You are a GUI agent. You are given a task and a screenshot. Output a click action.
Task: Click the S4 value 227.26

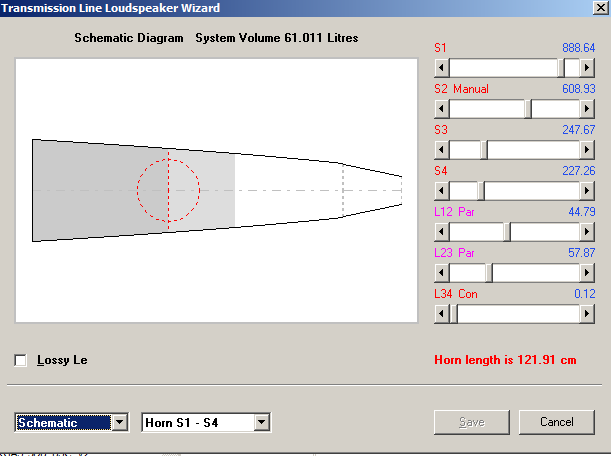578,171
